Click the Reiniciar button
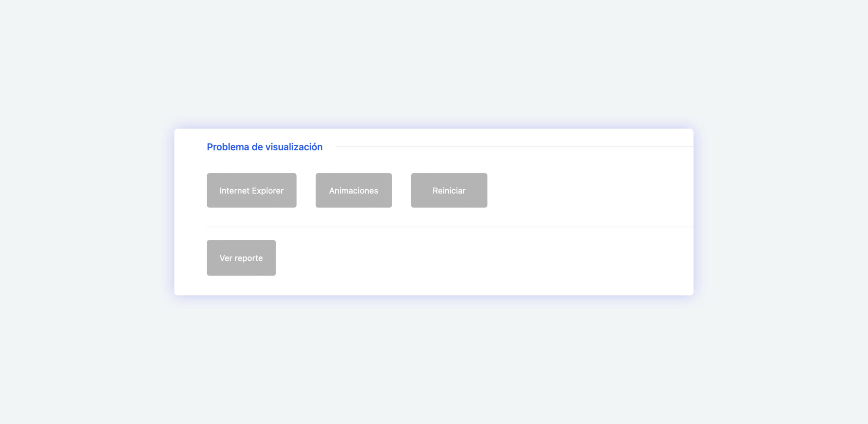This screenshot has height=424, width=868. (x=449, y=190)
